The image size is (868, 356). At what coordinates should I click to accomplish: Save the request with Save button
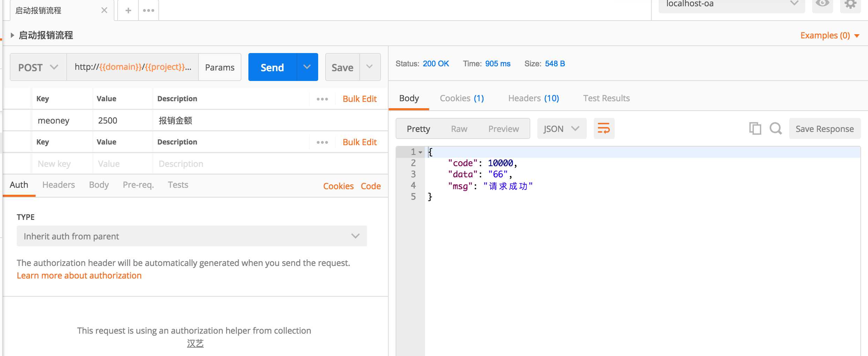click(x=343, y=67)
